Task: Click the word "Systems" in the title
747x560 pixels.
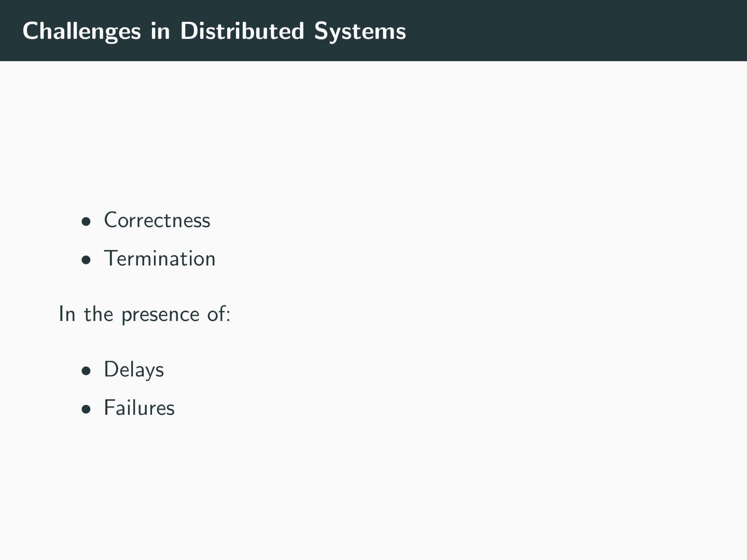Action: (360, 31)
